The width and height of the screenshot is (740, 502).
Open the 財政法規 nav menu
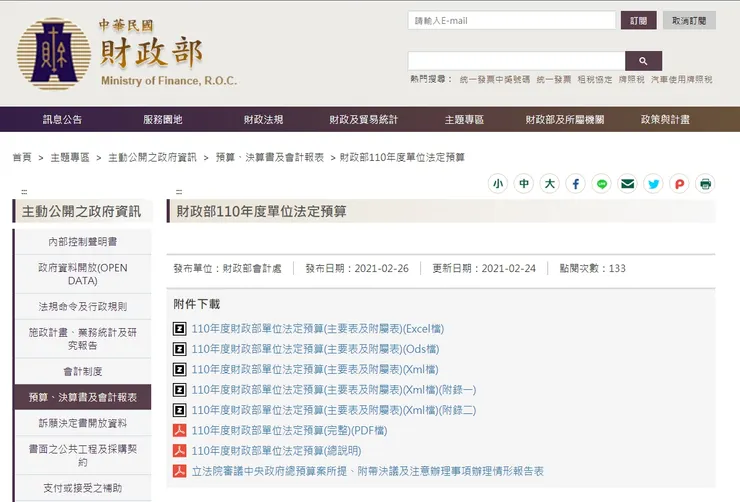pos(263,120)
